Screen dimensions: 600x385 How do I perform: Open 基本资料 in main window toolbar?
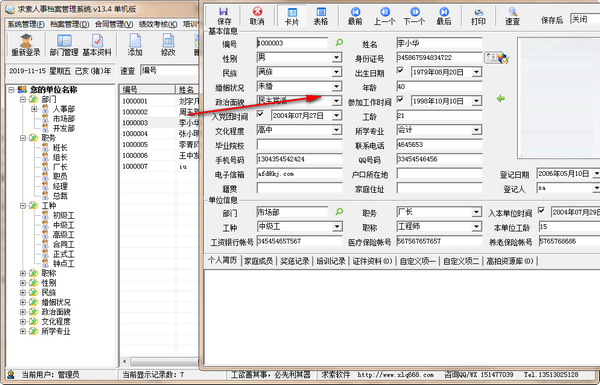point(97,45)
